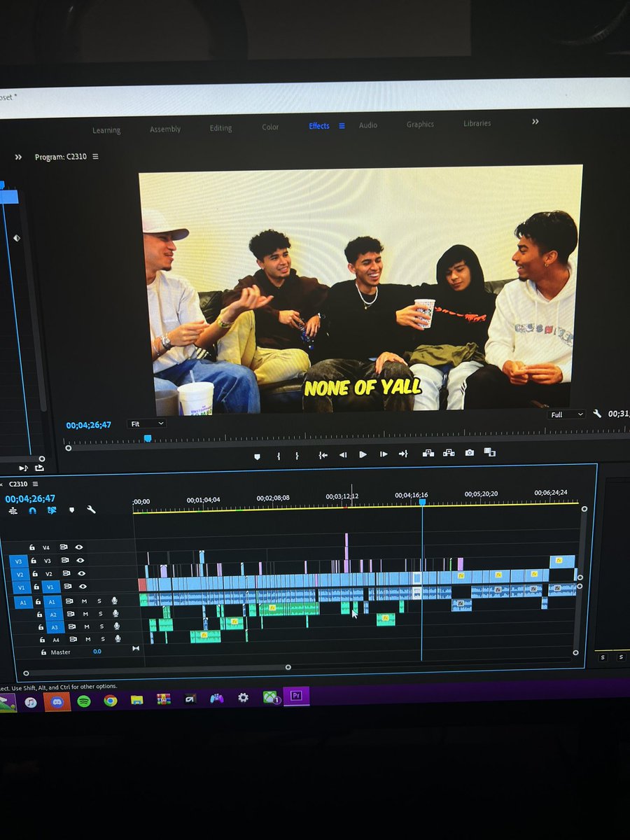Click the Mark In bracket icon

tap(278, 456)
